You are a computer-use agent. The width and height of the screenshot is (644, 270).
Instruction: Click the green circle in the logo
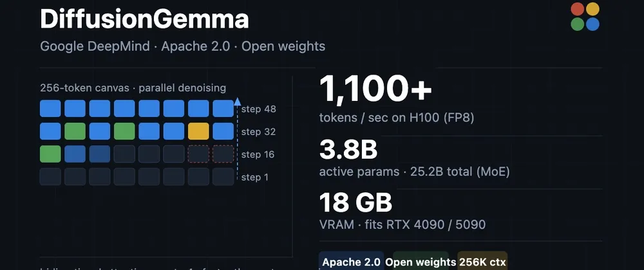click(578, 24)
